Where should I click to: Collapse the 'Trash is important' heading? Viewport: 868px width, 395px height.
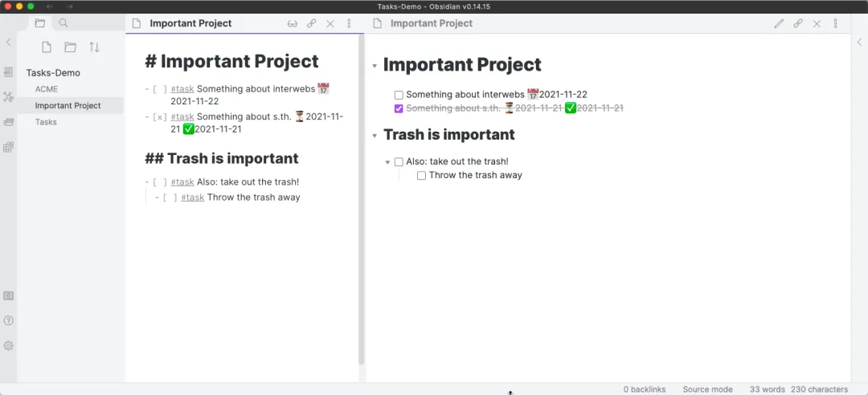click(x=375, y=136)
